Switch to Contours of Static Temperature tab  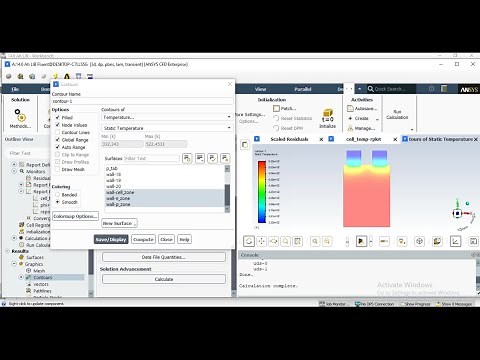[441, 139]
